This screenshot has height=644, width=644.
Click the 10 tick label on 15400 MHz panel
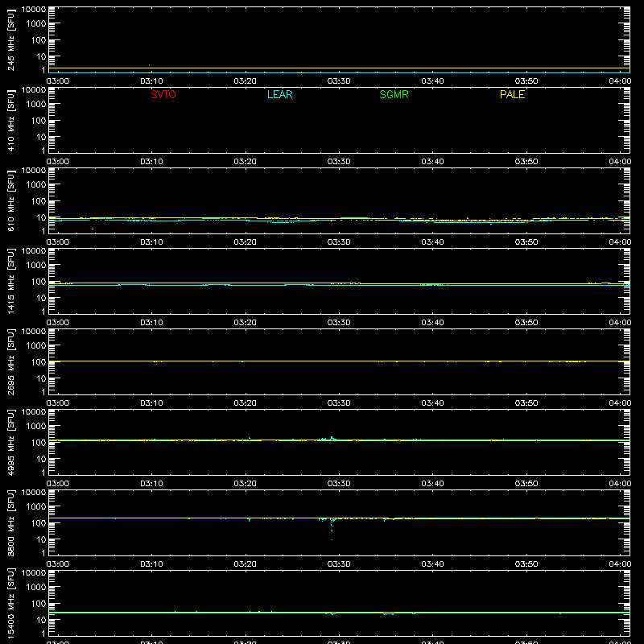click(x=41, y=620)
